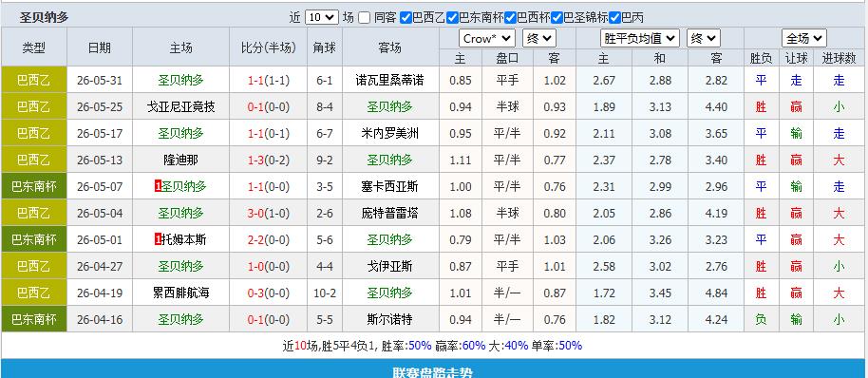This screenshot has width=868, height=378.
Task: Open score 1-1(1-1) from 26-05-31
Action: (269, 81)
